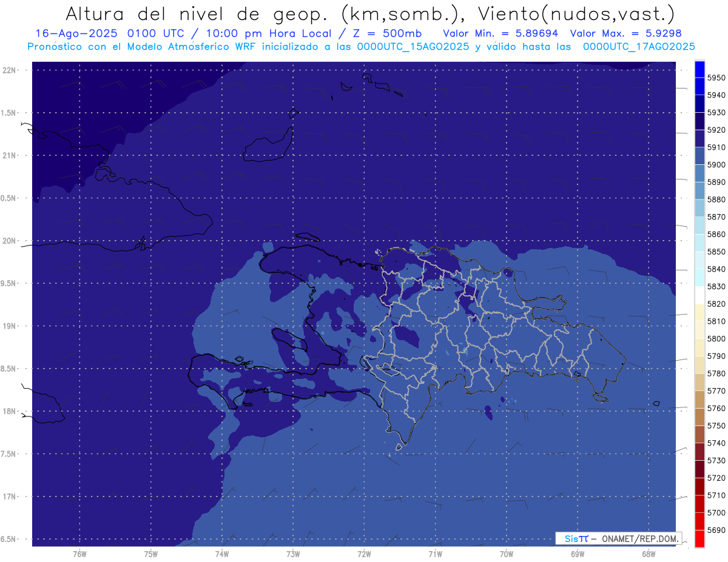
Task: Click the 68W longitude axis label
Action: click(x=649, y=554)
